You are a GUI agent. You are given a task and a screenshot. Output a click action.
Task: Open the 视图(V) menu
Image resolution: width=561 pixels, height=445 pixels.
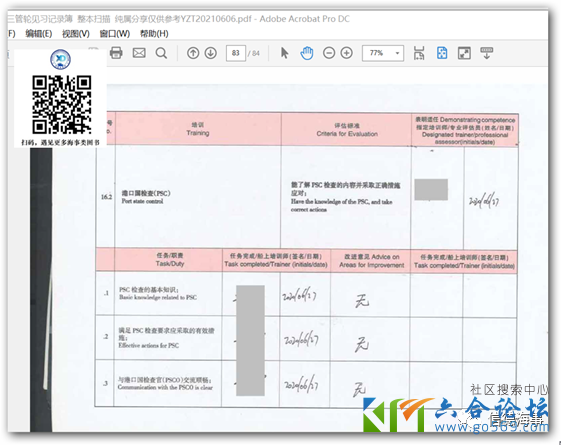[75, 34]
